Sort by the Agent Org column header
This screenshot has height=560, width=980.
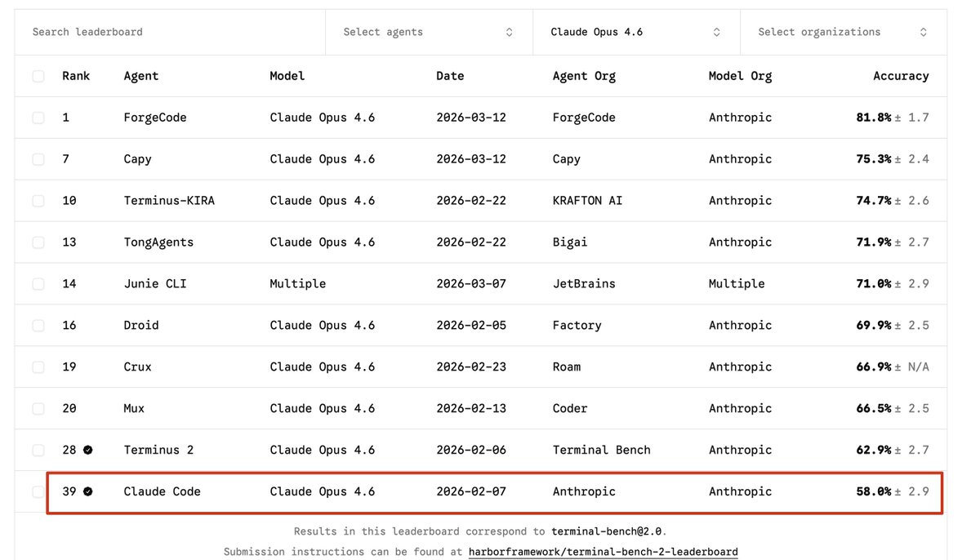point(584,76)
